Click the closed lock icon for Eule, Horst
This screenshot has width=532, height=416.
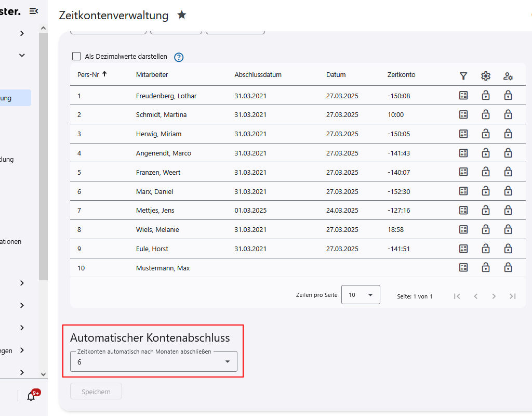(x=508, y=248)
